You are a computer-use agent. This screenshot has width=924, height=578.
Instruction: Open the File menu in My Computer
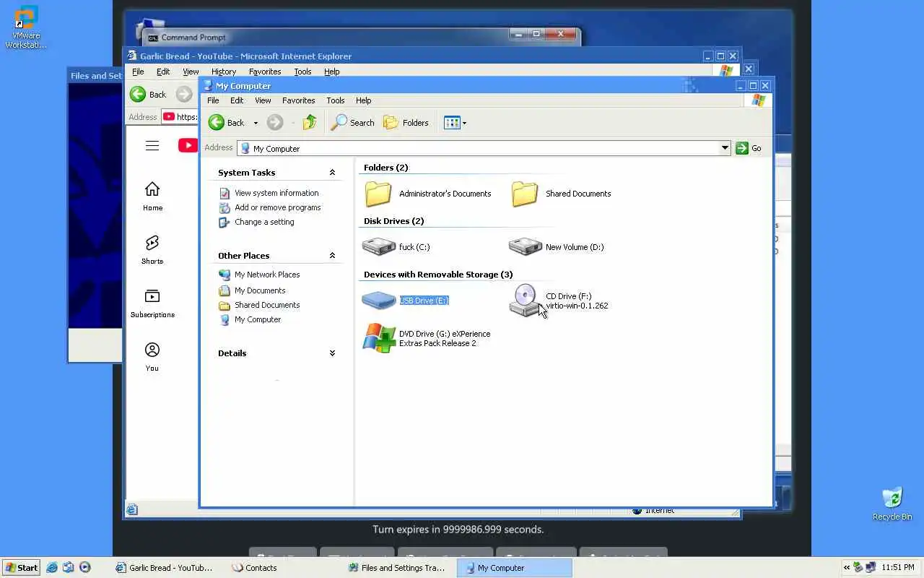point(213,100)
